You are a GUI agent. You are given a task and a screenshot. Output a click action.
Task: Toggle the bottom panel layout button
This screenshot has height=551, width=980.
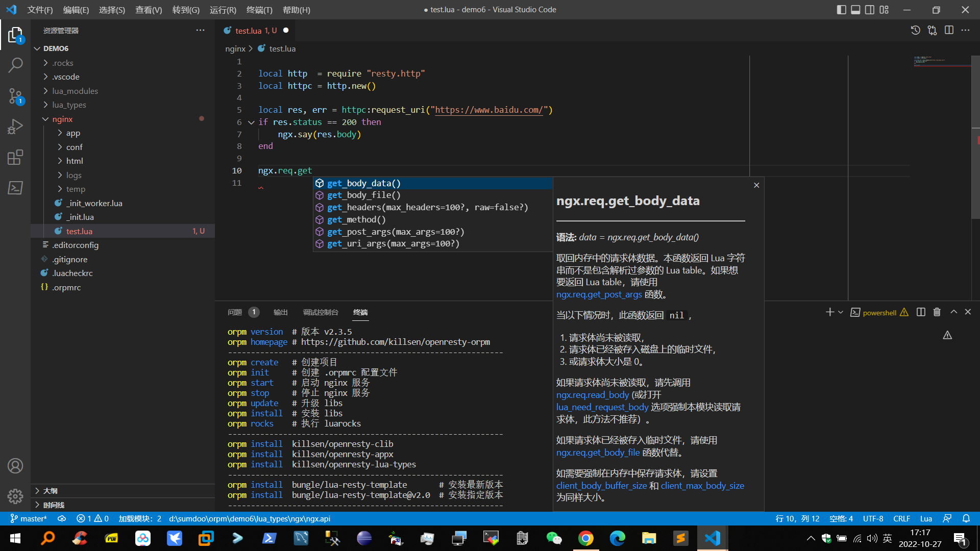(x=855, y=10)
